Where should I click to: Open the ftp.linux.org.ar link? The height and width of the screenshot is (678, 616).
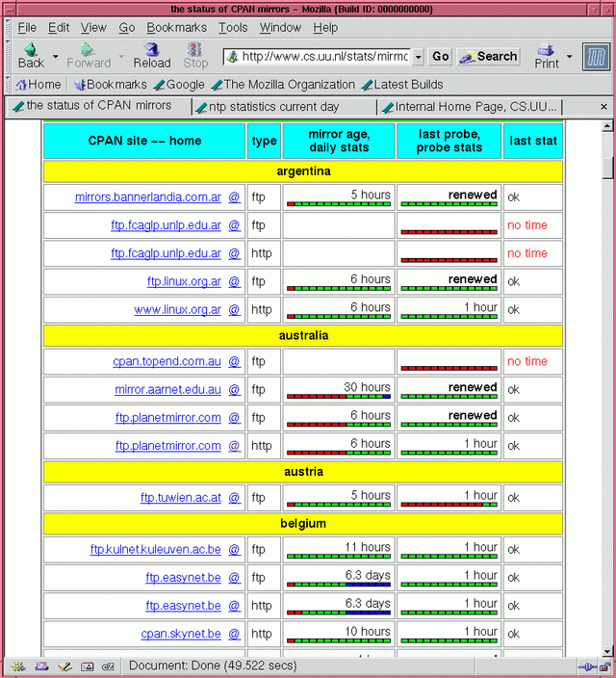point(184,281)
